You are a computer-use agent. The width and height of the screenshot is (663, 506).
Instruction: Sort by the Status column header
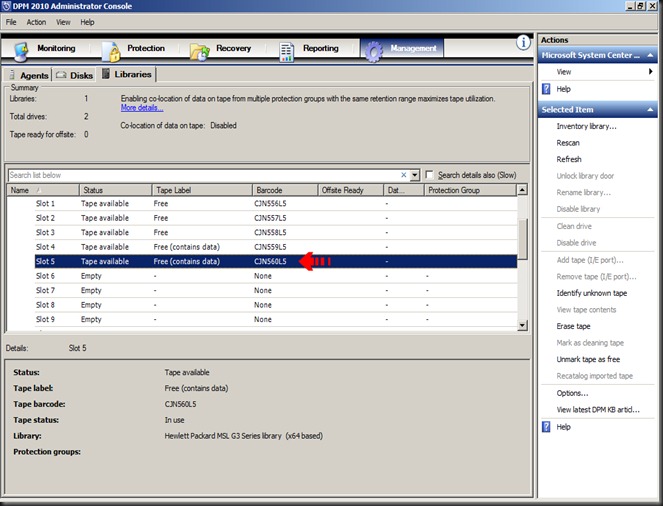[115, 190]
